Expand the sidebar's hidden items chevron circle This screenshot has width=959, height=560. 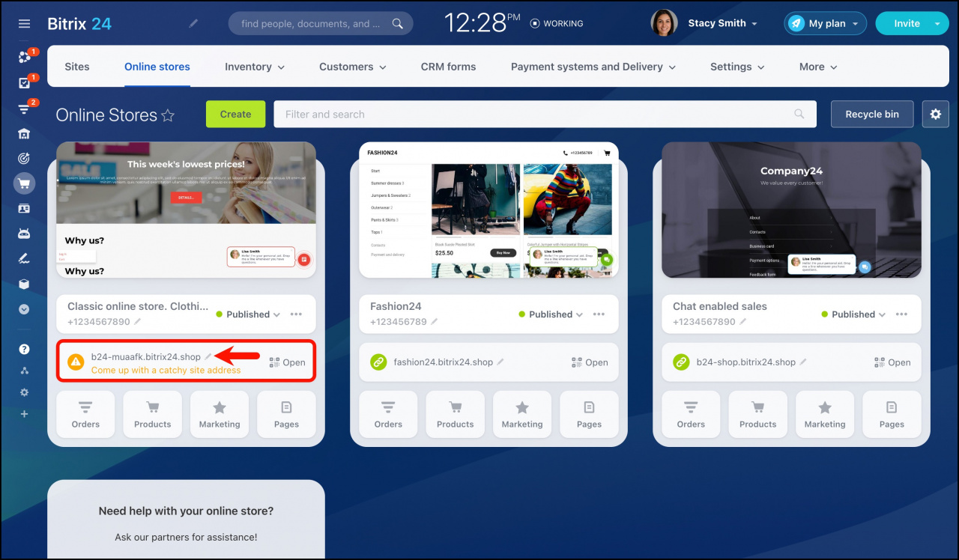[24, 308]
